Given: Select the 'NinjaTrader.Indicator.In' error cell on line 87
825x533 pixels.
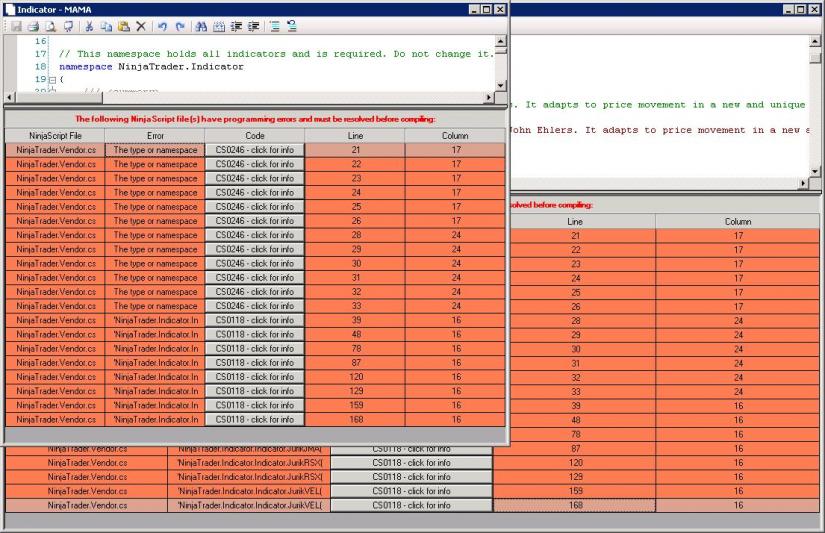Looking at the screenshot, I should pyautogui.click(x=155, y=363).
